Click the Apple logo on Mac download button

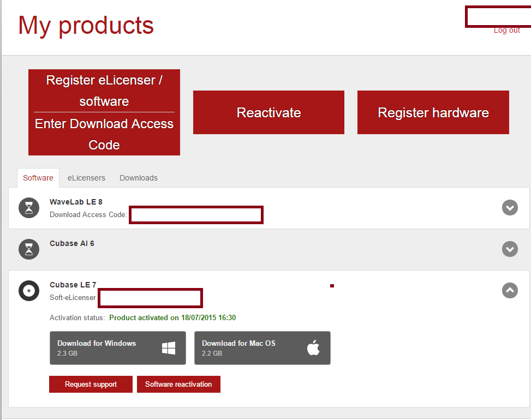tap(313, 347)
